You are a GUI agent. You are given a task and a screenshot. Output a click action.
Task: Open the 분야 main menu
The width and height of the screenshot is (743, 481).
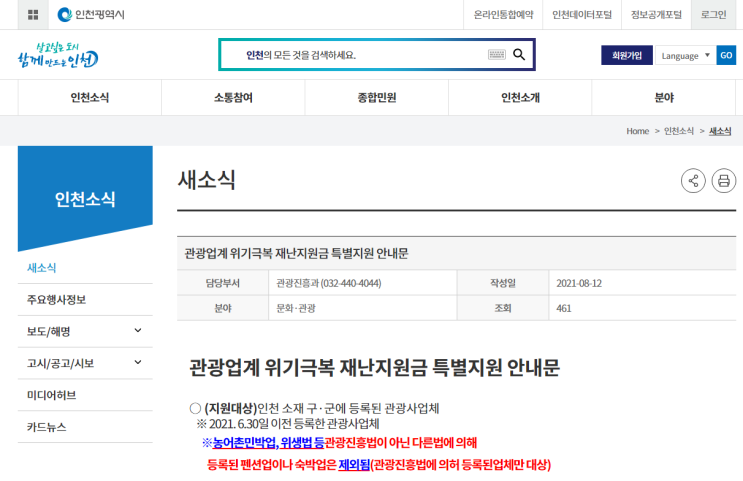point(664,98)
